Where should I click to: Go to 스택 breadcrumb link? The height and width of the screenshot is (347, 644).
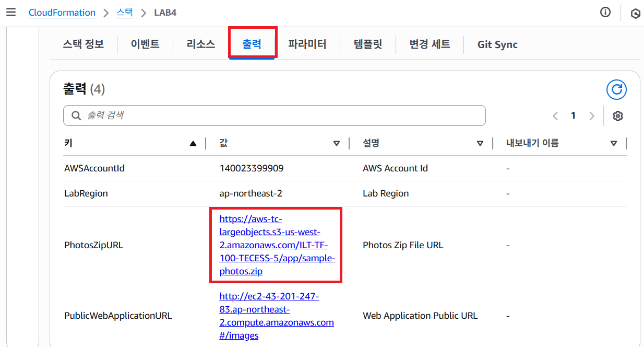(x=125, y=13)
